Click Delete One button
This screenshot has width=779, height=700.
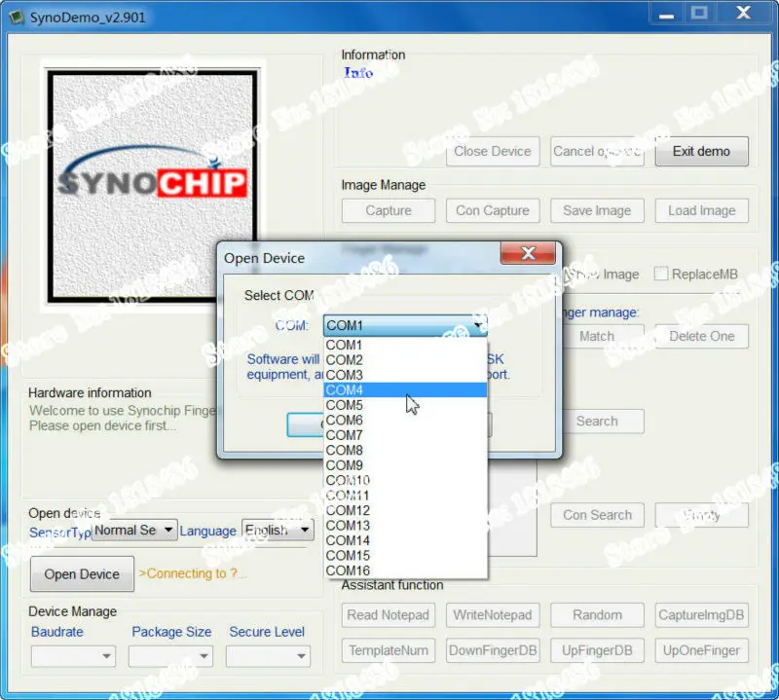coord(701,336)
